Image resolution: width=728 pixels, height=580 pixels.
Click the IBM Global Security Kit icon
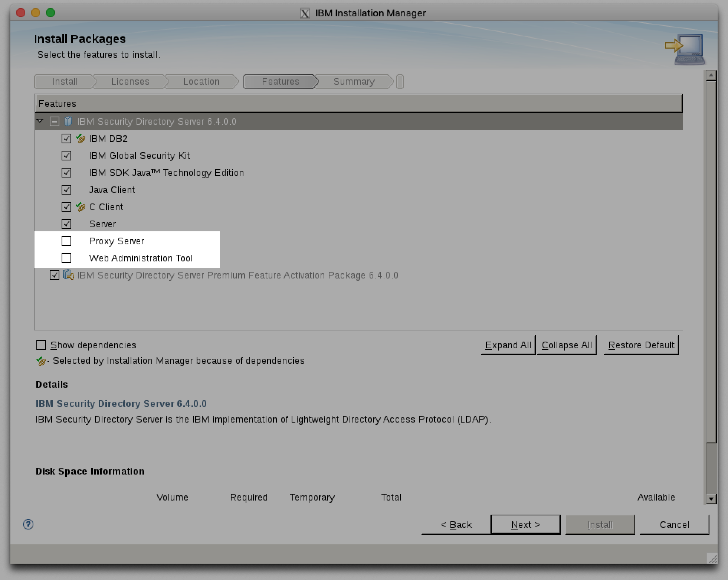click(x=67, y=156)
